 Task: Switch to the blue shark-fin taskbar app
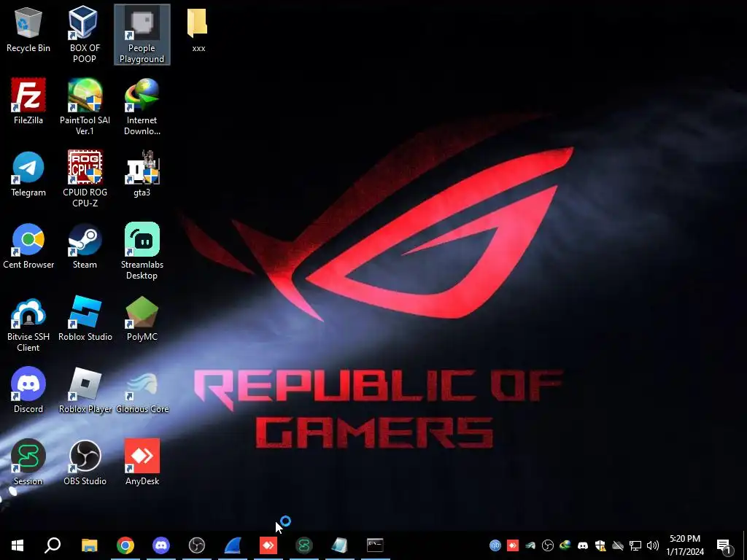pos(233,545)
